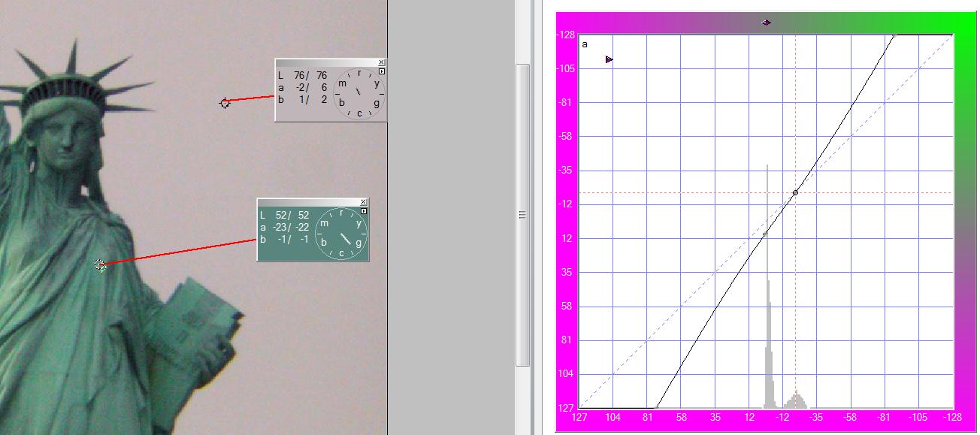This screenshot has width=980, height=435.
Task: Select the statue robe sample point marker
Action: coord(100,264)
